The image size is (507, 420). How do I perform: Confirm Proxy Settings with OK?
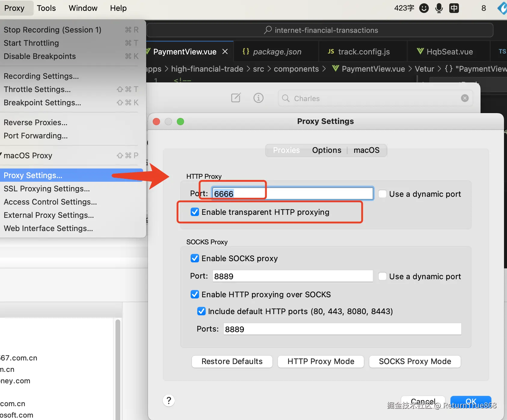(x=471, y=402)
